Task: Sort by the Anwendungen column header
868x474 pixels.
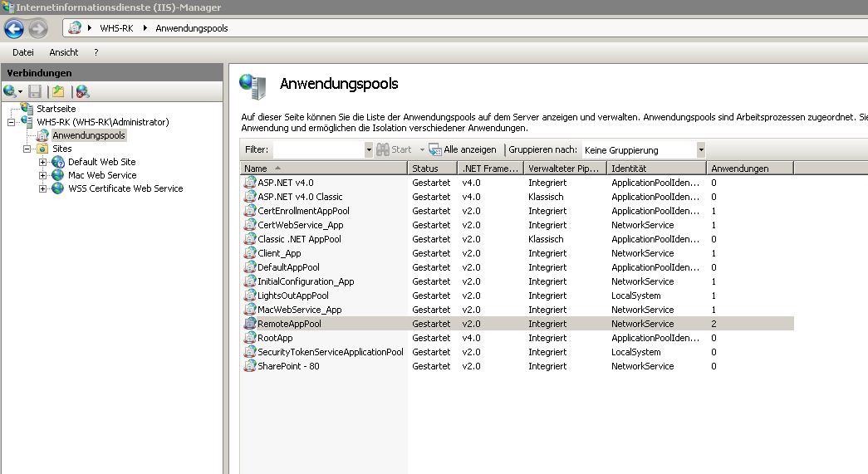Action: pyautogui.click(x=750, y=169)
